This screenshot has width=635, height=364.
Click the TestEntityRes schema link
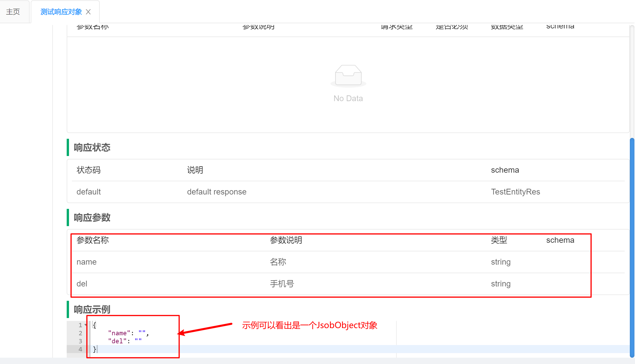pos(515,192)
